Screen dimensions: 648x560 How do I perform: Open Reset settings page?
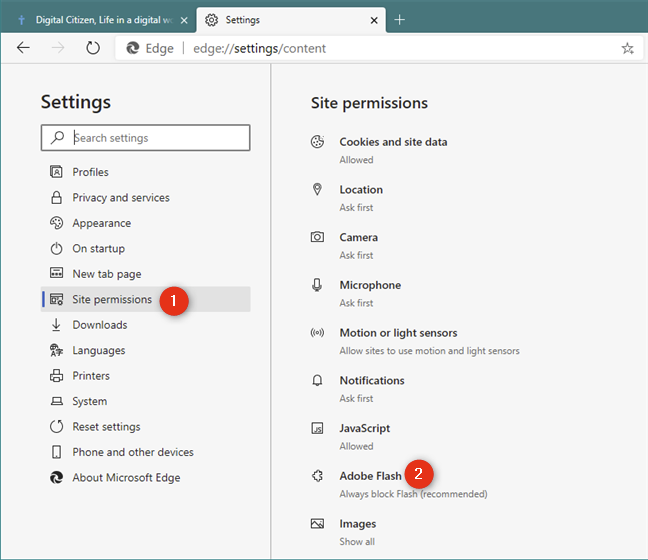pos(107,427)
